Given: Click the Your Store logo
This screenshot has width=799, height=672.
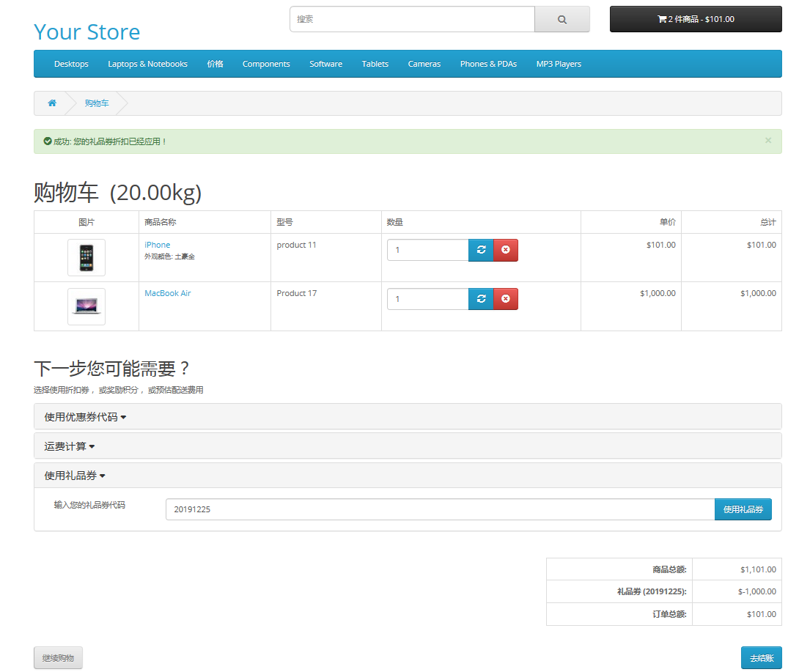Looking at the screenshot, I should [86, 32].
